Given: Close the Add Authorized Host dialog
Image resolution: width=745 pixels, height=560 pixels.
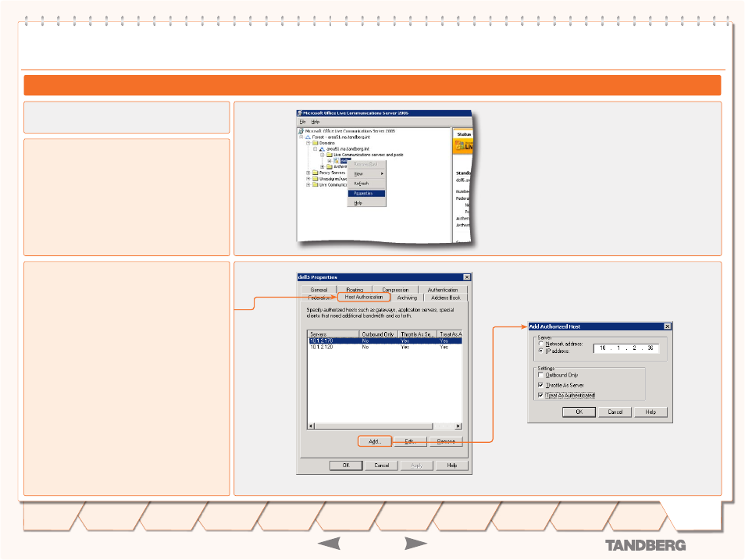Looking at the screenshot, I should tap(667, 326).
